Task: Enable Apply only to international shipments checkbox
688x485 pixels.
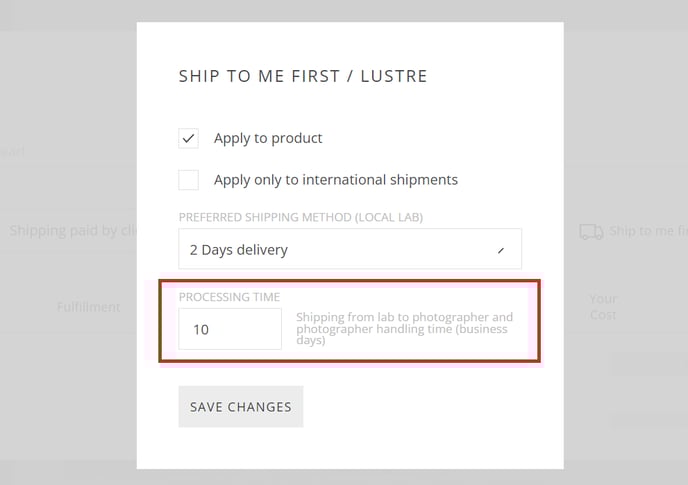Action: pyautogui.click(x=188, y=180)
